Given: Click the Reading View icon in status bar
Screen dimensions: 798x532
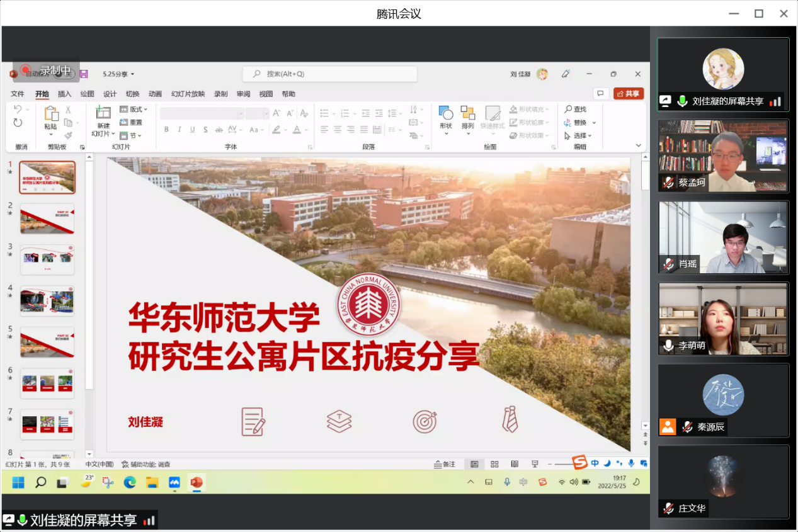Looking at the screenshot, I should tap(515, 464).
